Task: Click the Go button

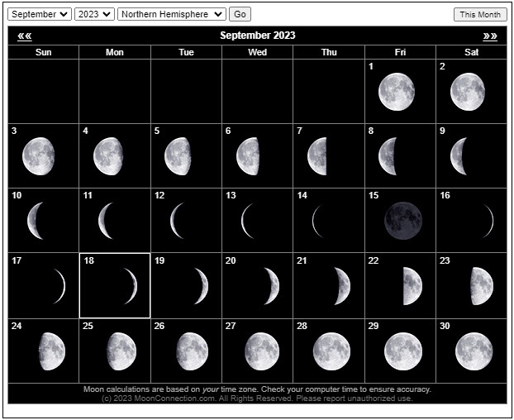Action: (240, 14)
